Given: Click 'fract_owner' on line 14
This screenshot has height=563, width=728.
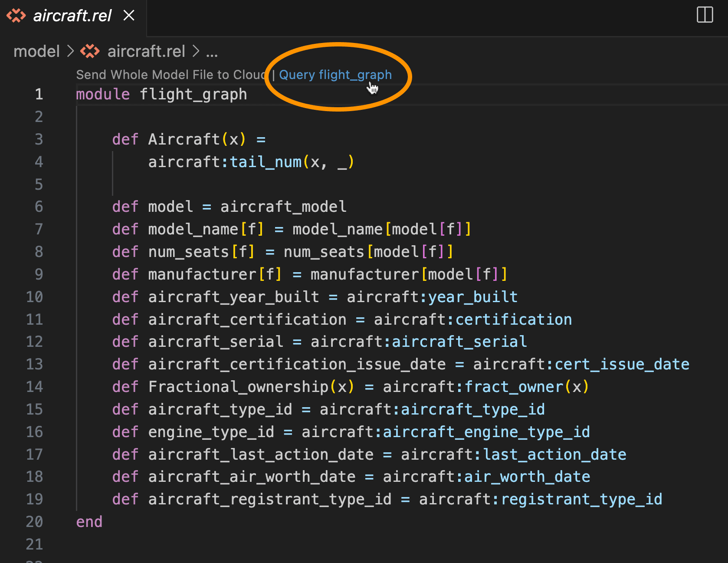Looking at the screenshot, I should 514,387.
